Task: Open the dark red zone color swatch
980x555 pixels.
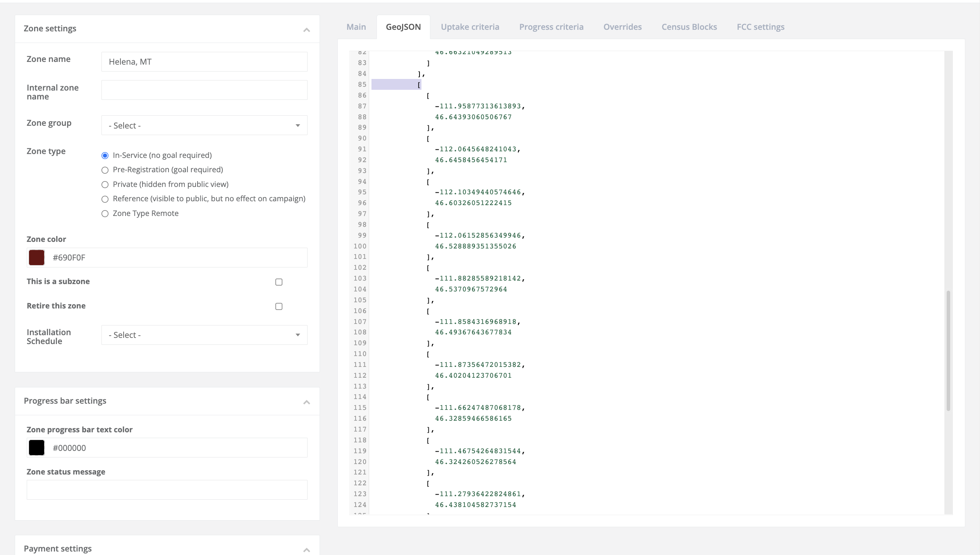Action: tap(36, 257)
